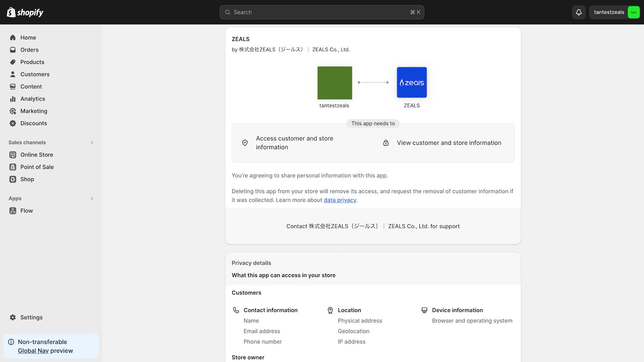Click the Email address text
This screenshot has height=362, width=644.
(x=262, y=331)
